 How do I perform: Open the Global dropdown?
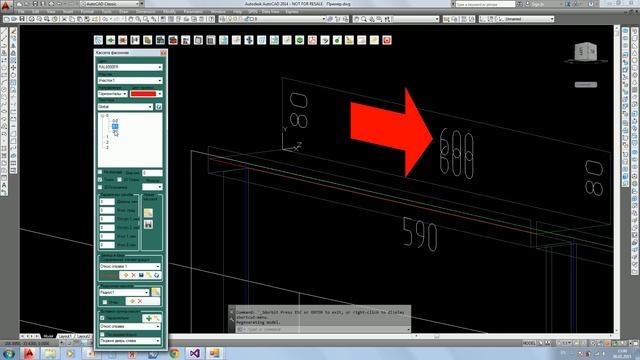(125, 107)
